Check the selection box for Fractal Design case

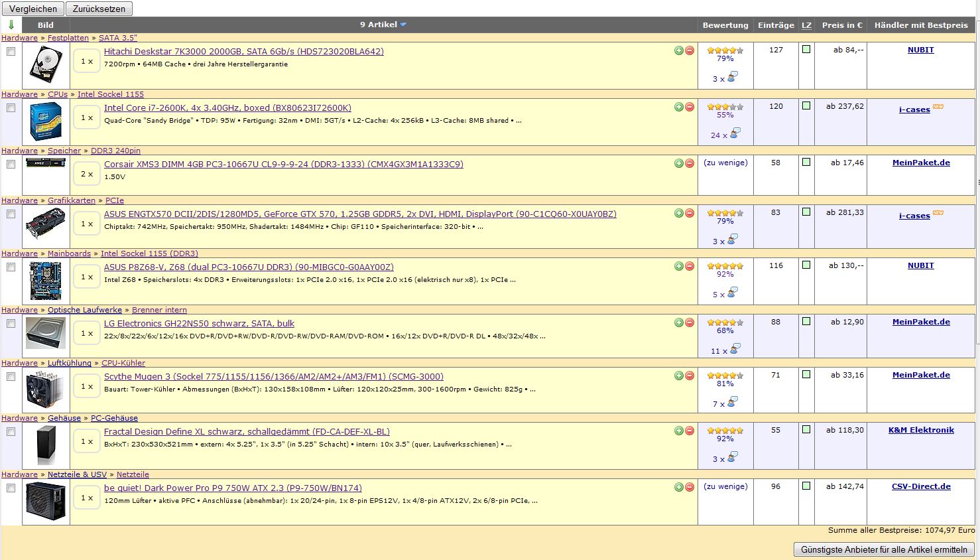(11, 432)
